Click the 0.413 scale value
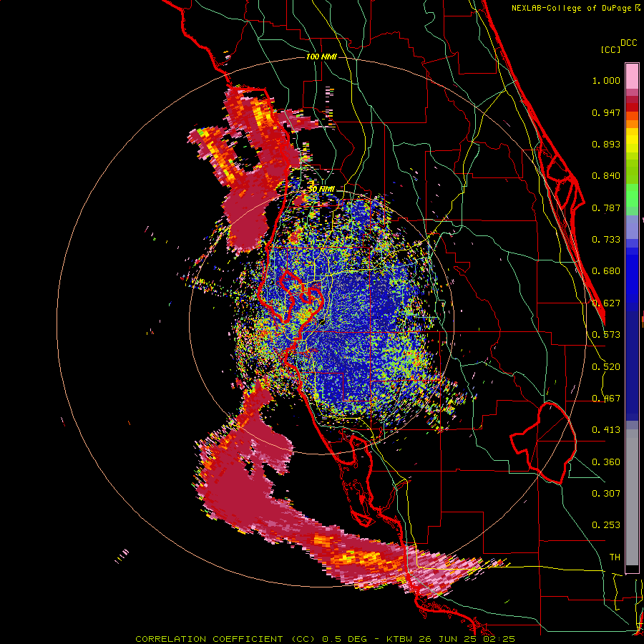 coord(606,430)
